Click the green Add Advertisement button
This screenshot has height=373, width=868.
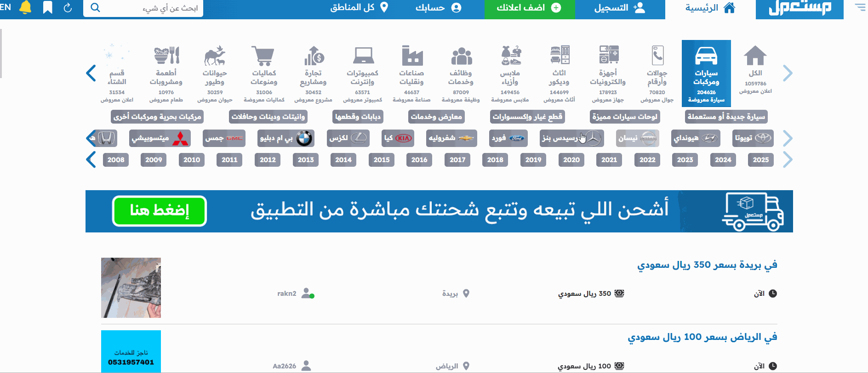click(x=529, y=8)
